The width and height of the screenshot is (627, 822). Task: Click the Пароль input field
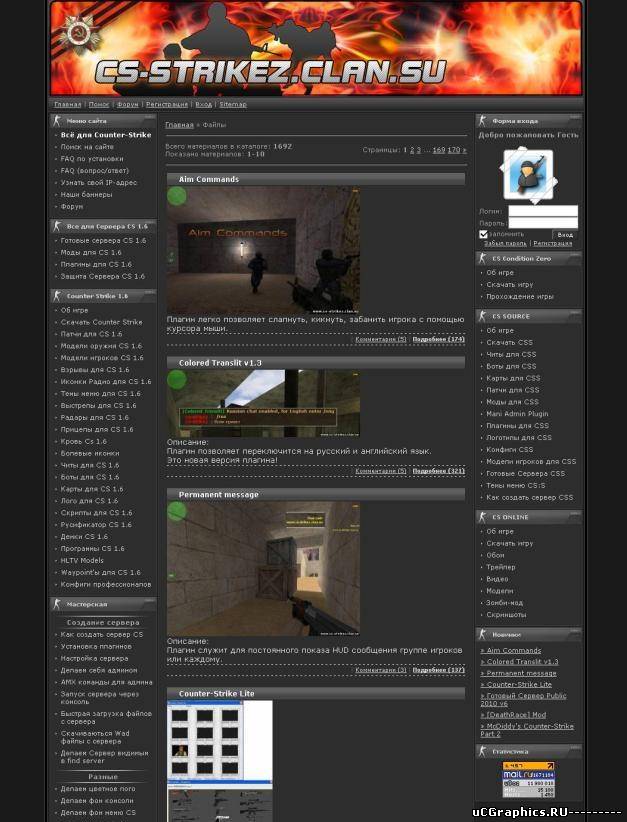tap(543, 223)
